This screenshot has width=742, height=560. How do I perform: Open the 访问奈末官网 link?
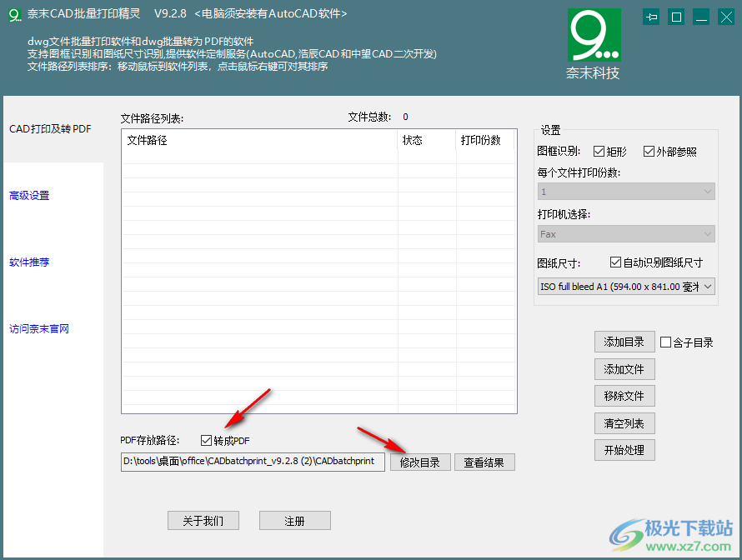(x=39, y=328)
